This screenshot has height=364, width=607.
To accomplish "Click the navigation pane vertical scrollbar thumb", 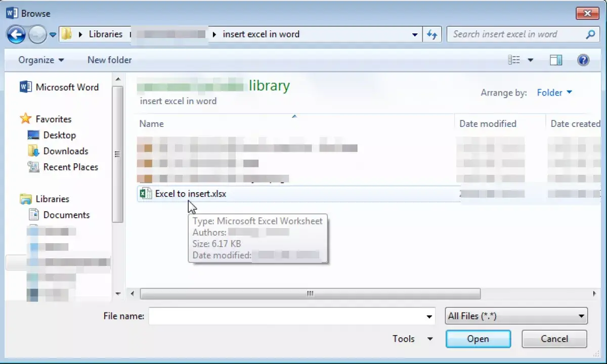I will 118,154.
